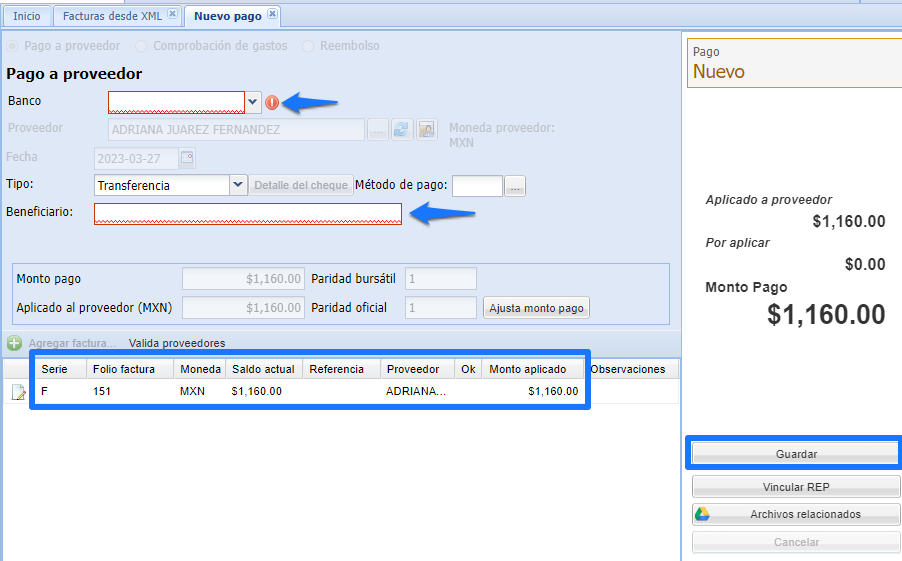Viewport: 902px width, 561px height.
Task: Open the Tipo dropdown showing Transferencia
Action: tap(238, 185)
